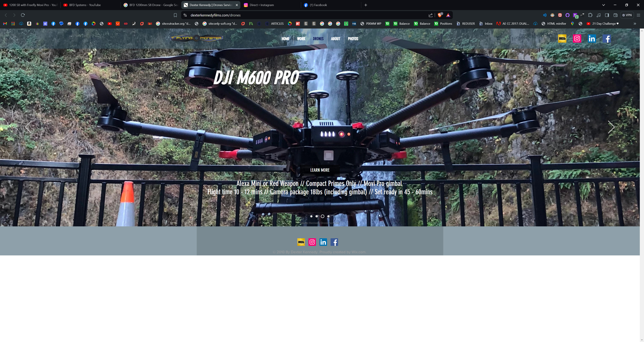This screenshot has width=644, height=342.
Task: Click the Wix.com link in the footer
Action: coord(358,252)
